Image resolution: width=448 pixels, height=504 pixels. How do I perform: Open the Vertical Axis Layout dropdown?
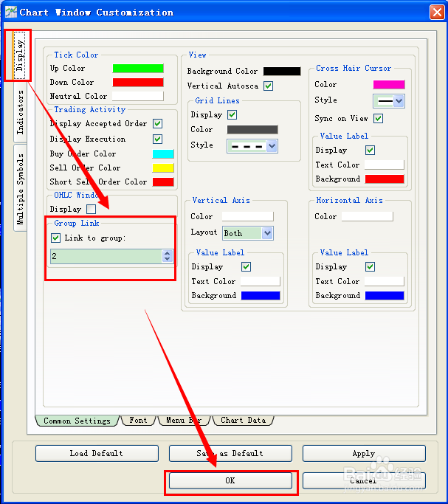248,233
